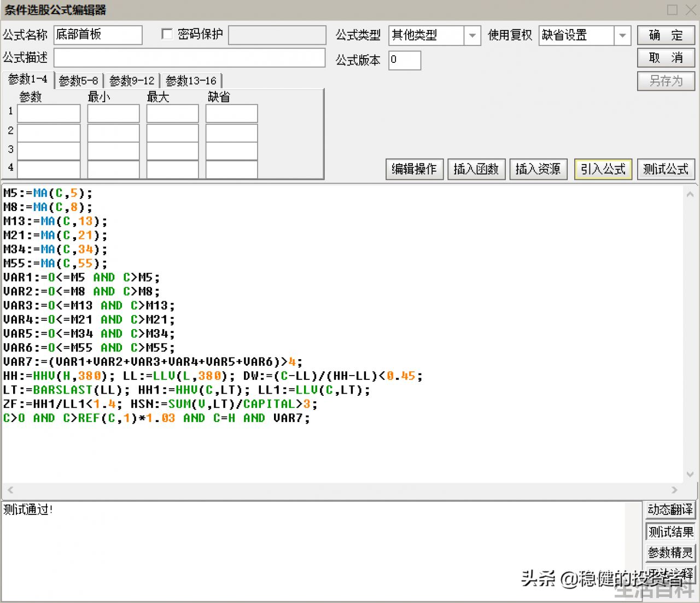700x603 pixels.
Task: Switch to the 参数1-4 tab
Action: pos(27,80)
